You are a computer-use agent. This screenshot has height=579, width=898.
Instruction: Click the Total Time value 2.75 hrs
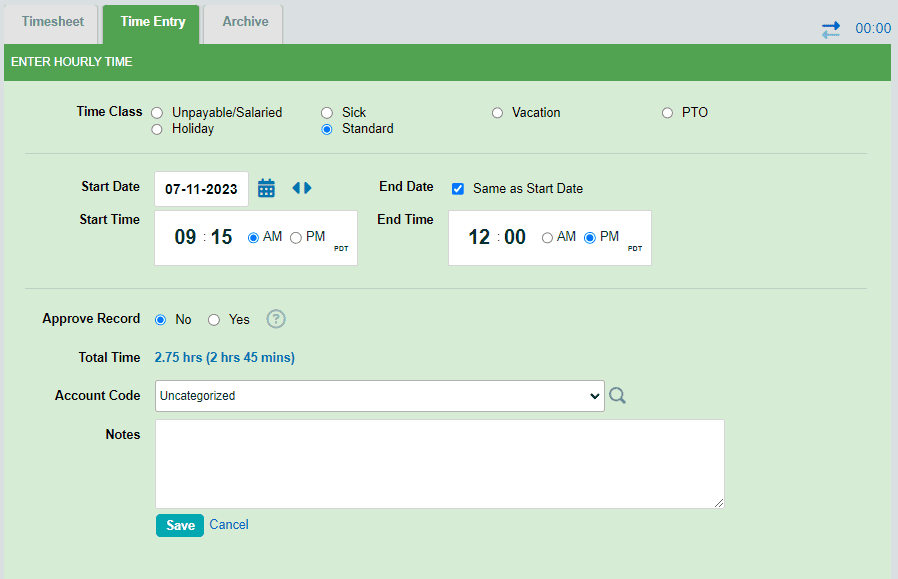click(224, 357)
